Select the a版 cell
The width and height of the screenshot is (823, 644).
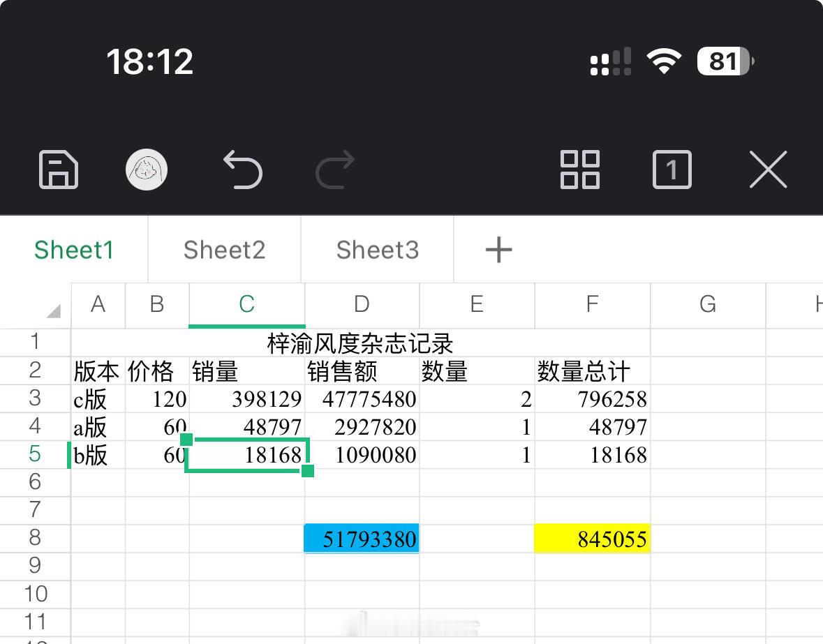(98, 427)
